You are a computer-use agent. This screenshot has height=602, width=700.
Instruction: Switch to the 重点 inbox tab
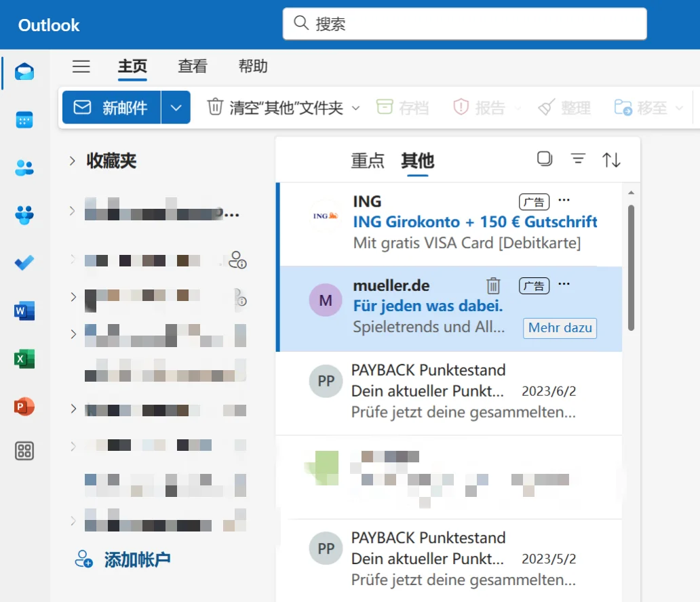click(x=368, y=161)
